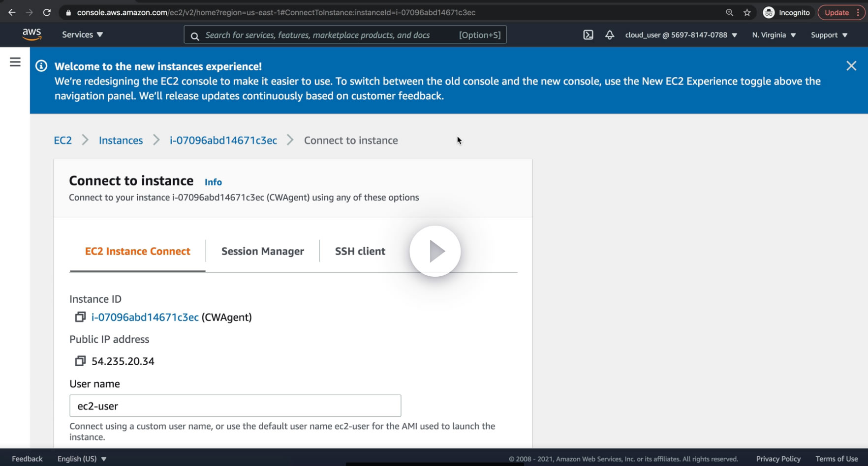Go to the Instances breadcrumb link

(121, 141)
